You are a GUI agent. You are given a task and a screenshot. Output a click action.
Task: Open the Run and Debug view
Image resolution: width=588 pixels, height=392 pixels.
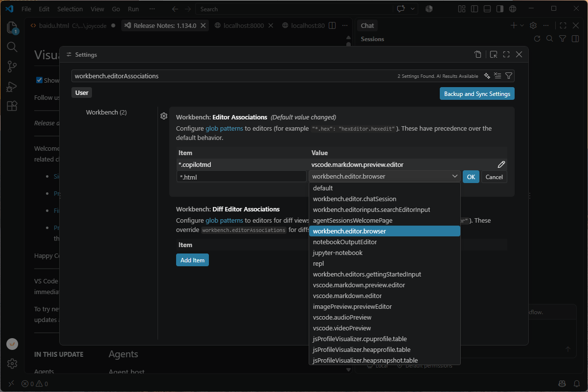point(12,87)
